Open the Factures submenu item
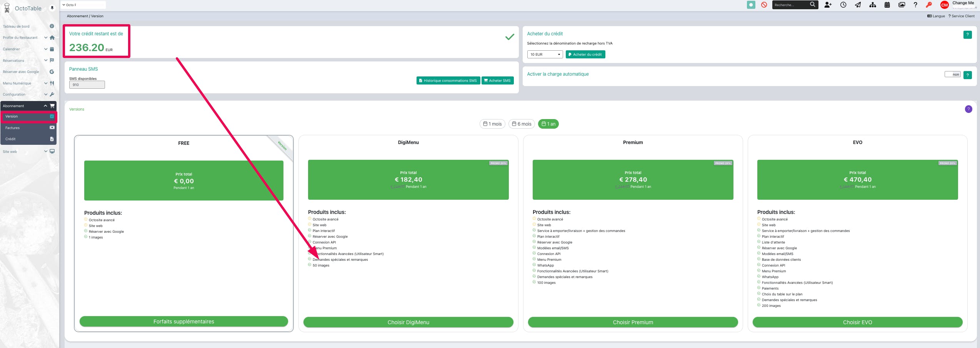980x348 pixels. [12, 128]
